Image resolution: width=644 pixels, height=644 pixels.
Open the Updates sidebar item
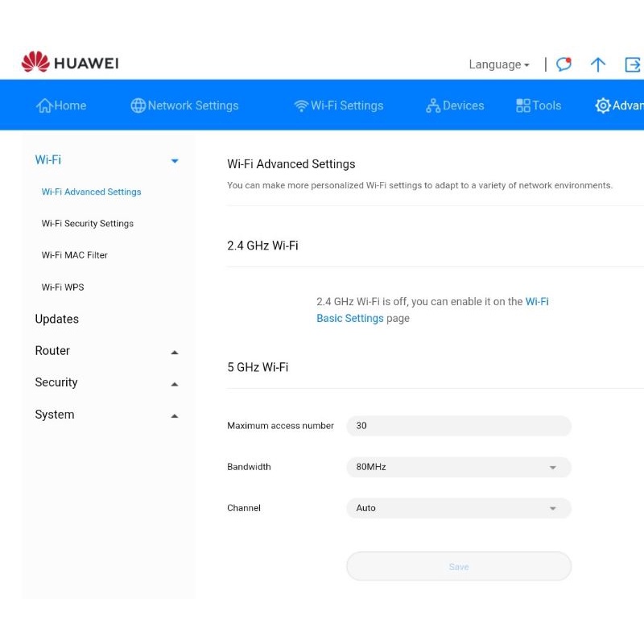tap(56, 319)
